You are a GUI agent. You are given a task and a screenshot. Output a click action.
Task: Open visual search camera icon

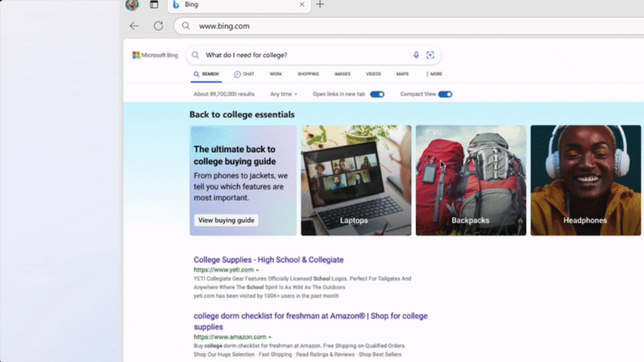point(430,55)
